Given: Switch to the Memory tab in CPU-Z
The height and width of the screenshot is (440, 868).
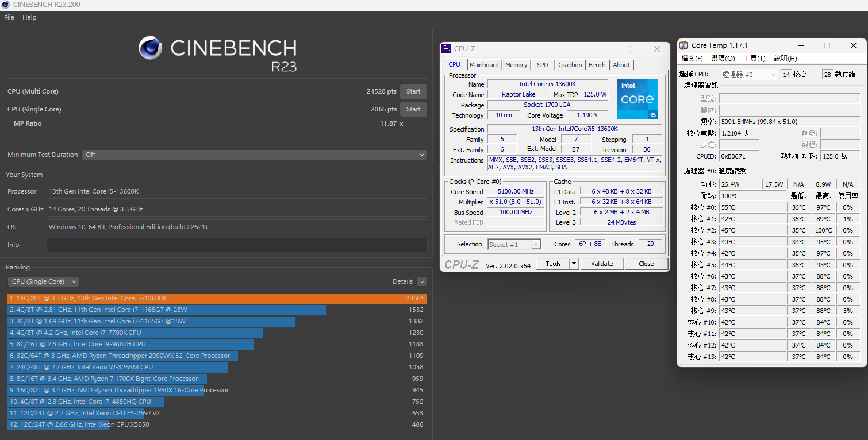Looking at the screenshot, I should tap(516, 65).
